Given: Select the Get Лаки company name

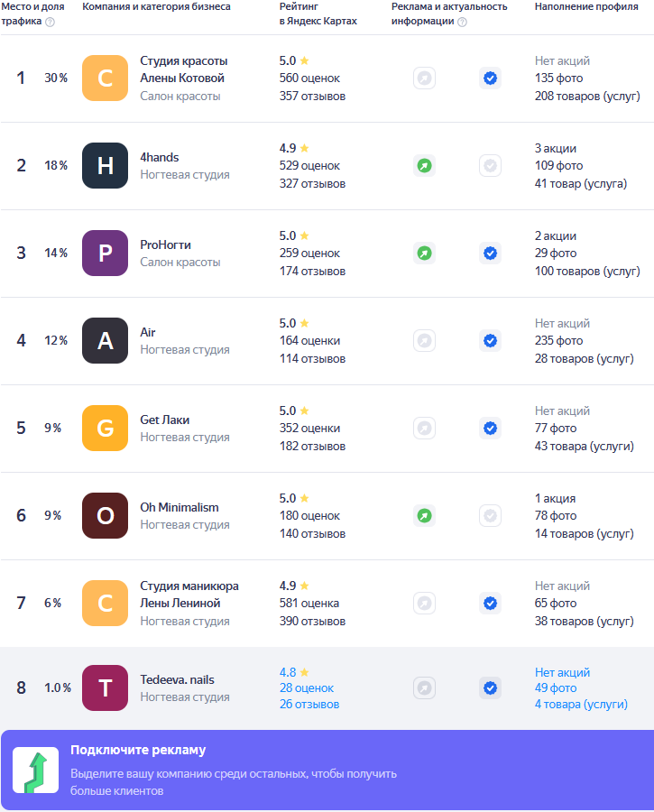Looking at the screenshot, I should [165, 420].
